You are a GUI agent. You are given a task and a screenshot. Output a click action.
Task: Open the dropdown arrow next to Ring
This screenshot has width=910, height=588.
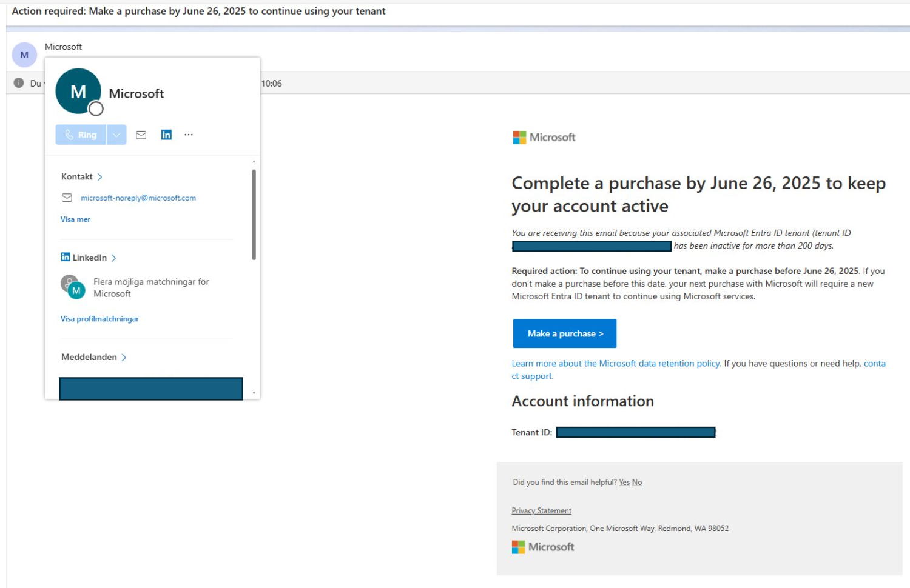click(116, 135)
